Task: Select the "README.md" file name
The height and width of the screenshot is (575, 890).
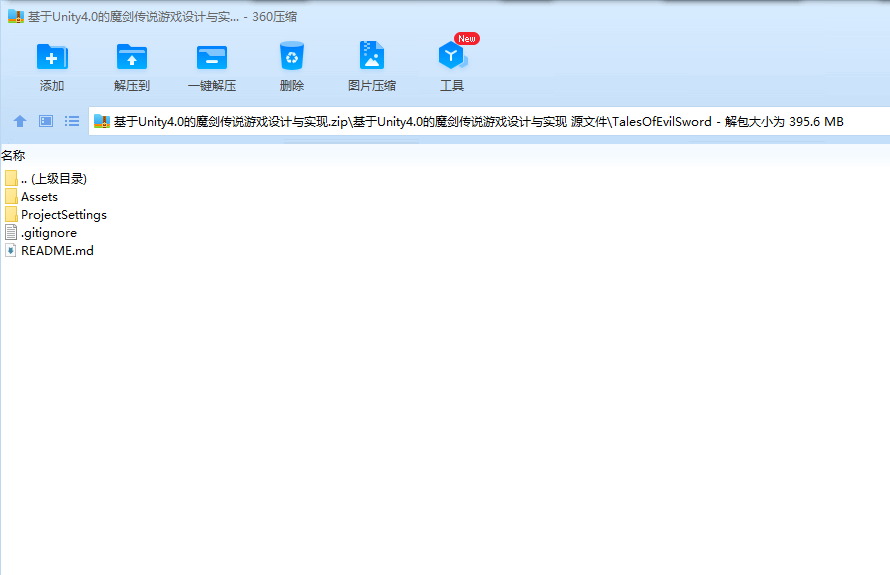Action: pos(57,250)
